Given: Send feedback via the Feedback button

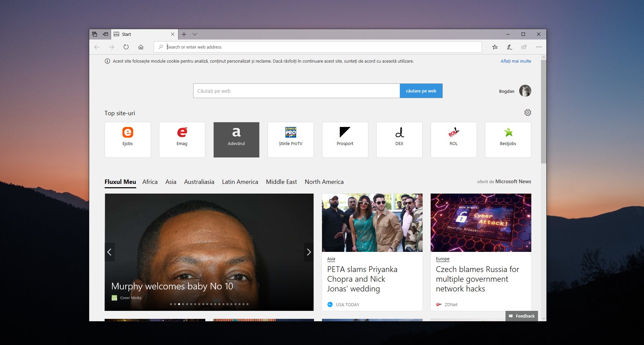Looking at the screenshot, I should (x=521, y=316).
